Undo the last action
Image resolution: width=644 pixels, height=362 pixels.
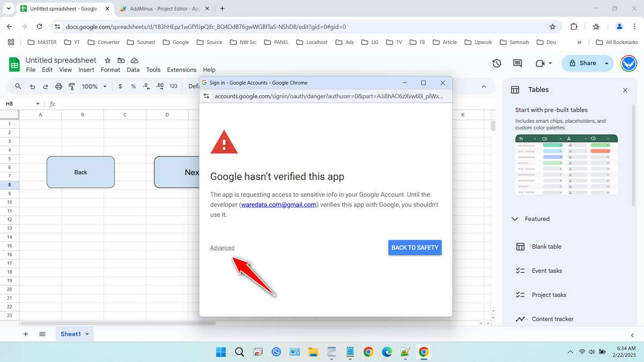[32, 86]
